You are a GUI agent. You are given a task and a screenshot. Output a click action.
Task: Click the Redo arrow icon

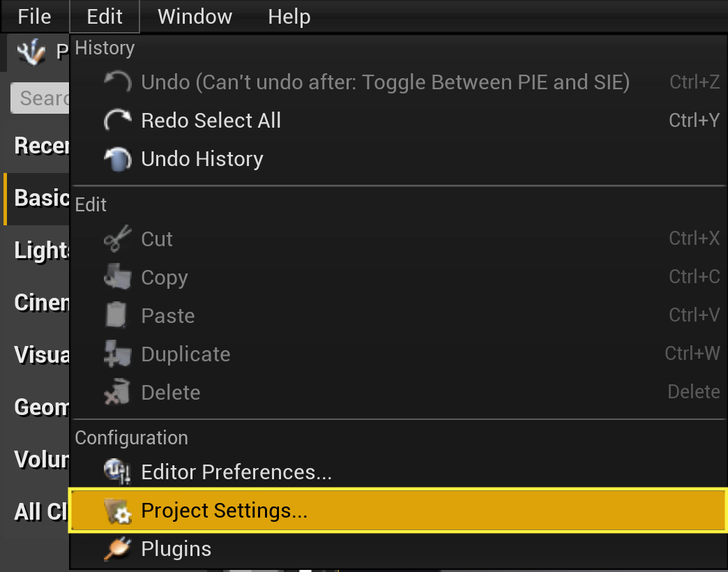pyautogui.click(x=117, y=121)
